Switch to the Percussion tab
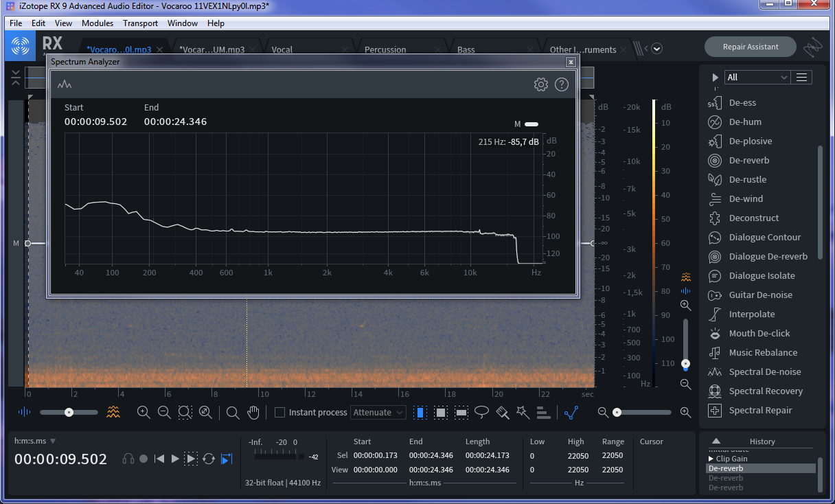 coord(385,49)
